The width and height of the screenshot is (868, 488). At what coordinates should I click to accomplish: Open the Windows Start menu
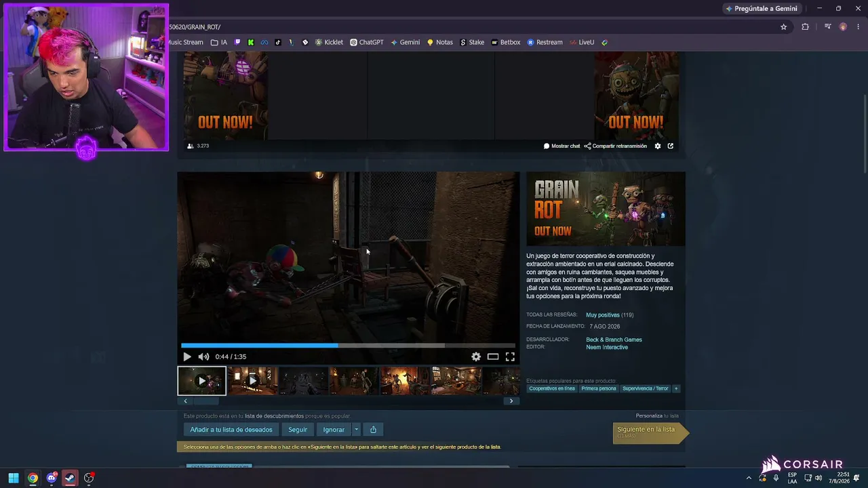14,478
